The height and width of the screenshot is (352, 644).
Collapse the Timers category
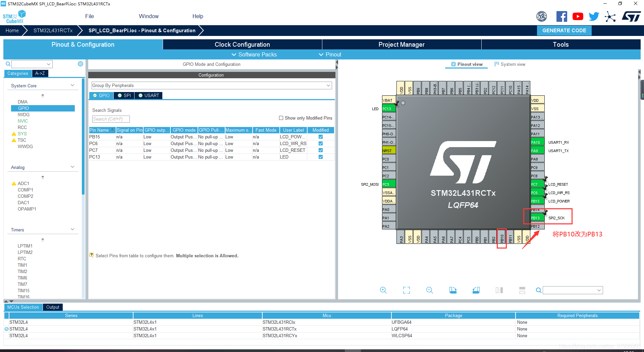tap(72, 229)
